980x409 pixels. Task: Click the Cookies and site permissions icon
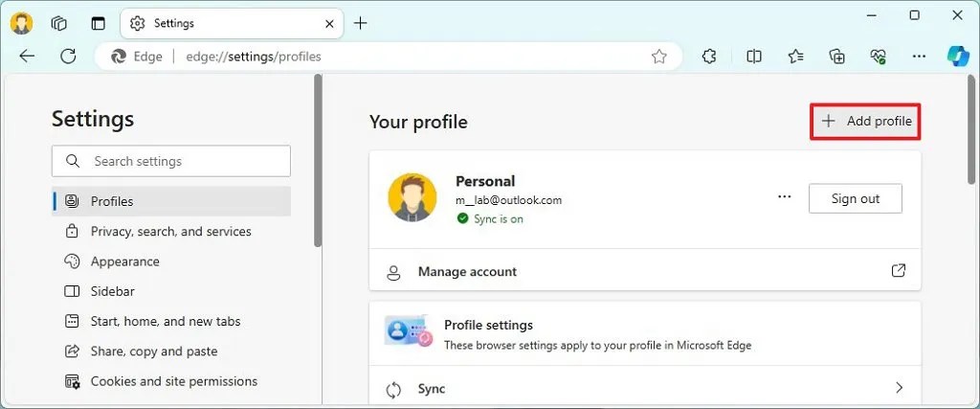point(72,381)
